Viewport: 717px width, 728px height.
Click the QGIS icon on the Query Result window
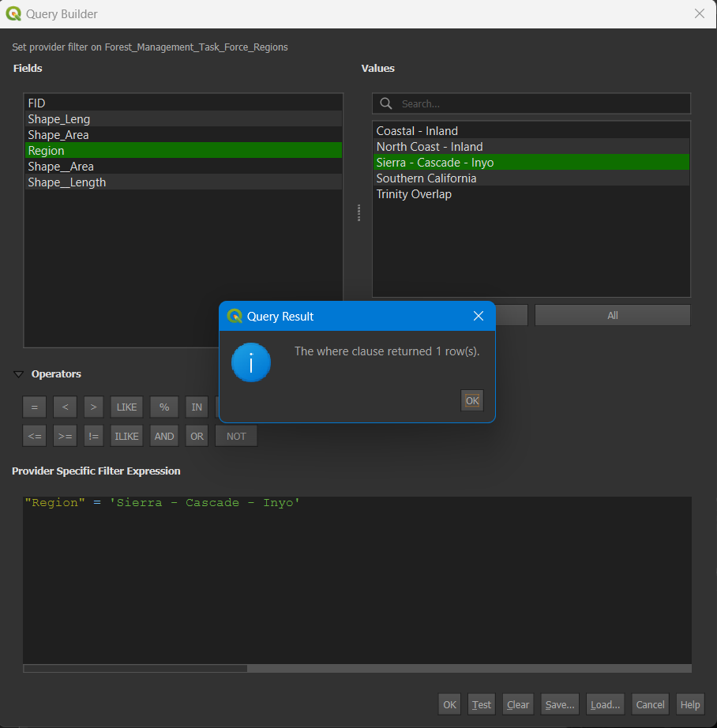pyautogui.click(x=234, y=316)
